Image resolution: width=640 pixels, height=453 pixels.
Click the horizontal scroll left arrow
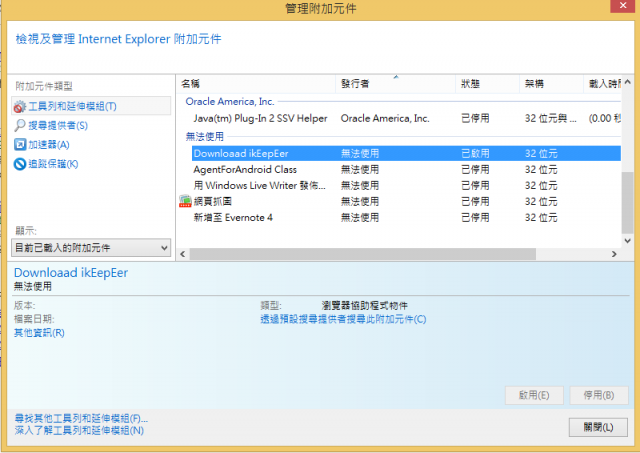[x=183, y=254]
